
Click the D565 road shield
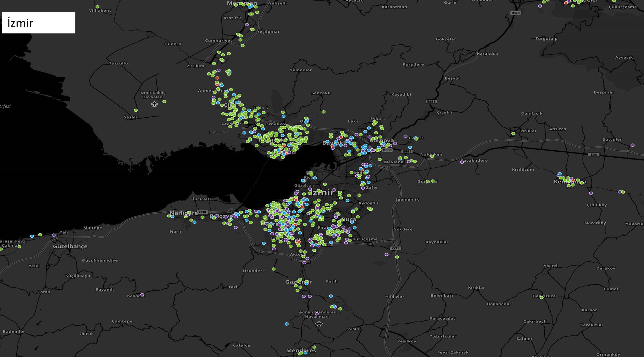coord(516,13)
